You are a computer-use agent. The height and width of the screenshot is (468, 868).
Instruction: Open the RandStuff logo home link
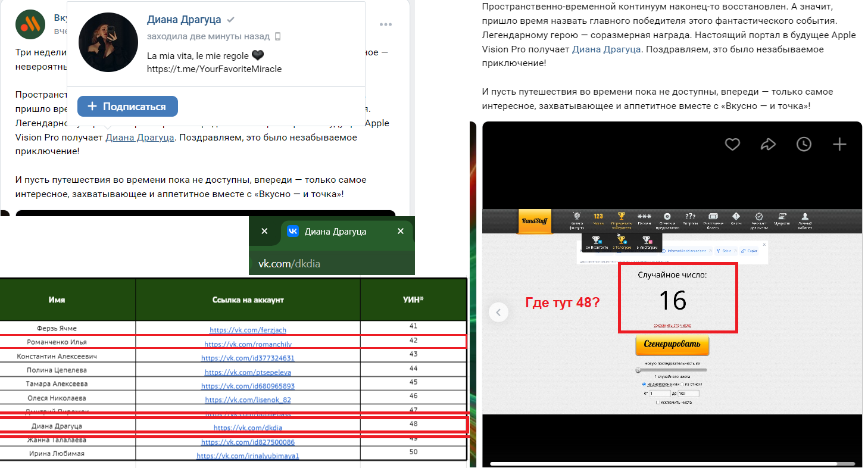point(535,221)
